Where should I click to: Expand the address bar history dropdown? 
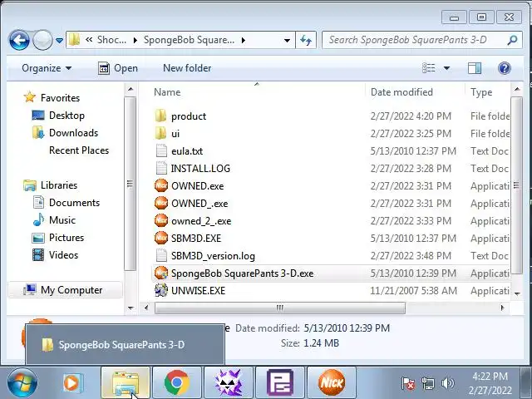pyautogui.click(x=287, y=41)
